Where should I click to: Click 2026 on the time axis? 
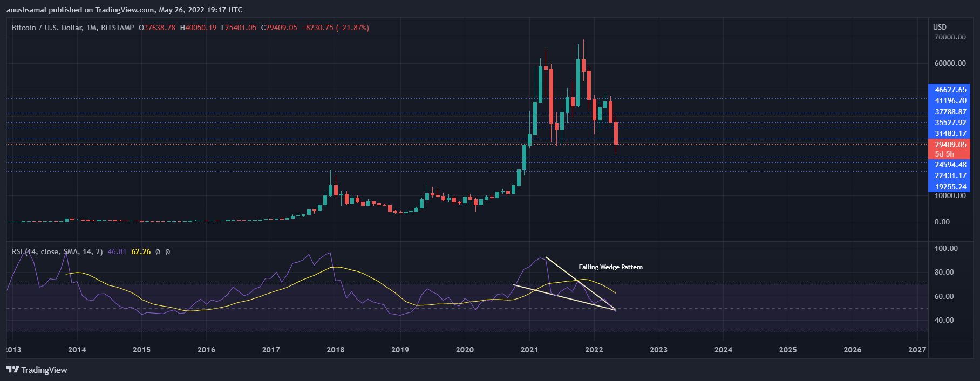pyautogui.click(x=853, y=350)
